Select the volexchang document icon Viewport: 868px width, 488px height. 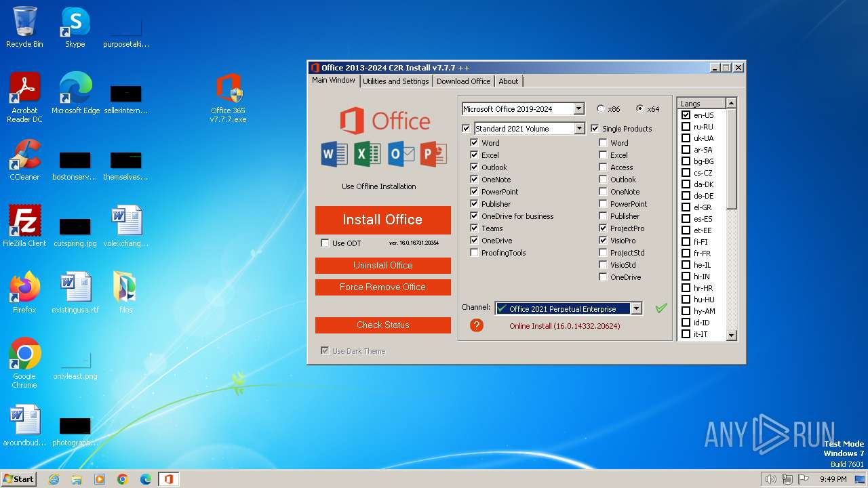pos(126,226)
